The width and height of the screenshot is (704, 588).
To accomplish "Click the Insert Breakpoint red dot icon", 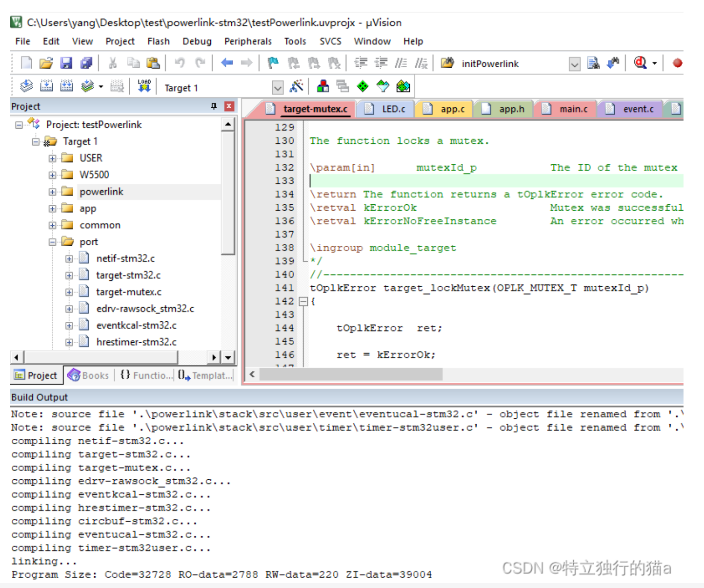I will 677,63.
